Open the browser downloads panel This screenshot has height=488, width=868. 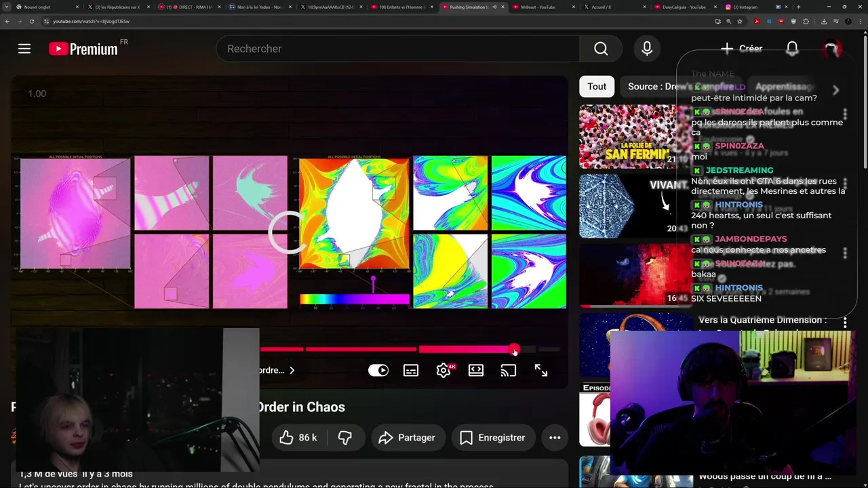pos(823,21)
